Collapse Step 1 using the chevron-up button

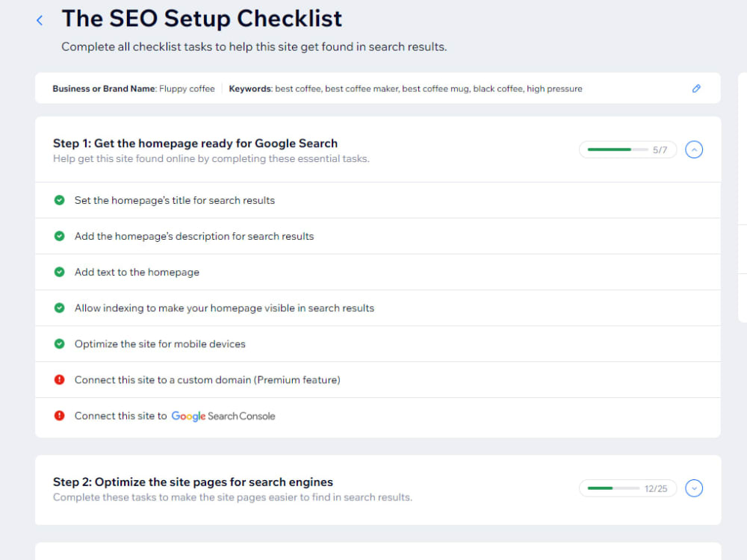coord(694,149)
